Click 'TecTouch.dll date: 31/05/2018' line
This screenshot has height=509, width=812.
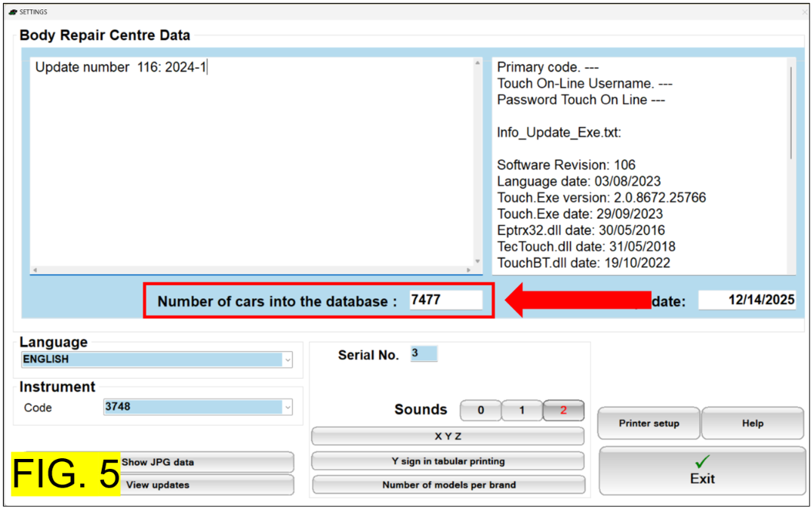click(586, 246)
